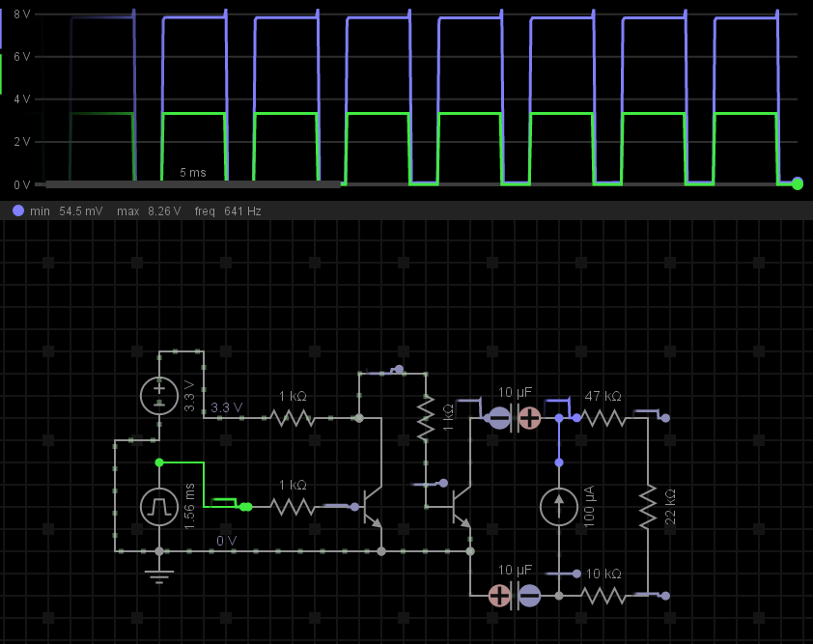Image resolution: width=813 pixels, height=644 pixels.
Task: Select the ground symbol
Action: [x=159, y=575]
